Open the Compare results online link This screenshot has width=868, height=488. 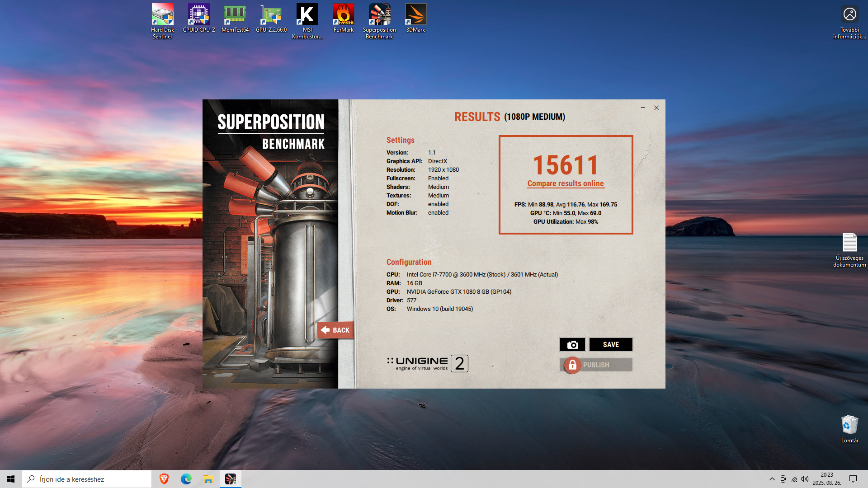pos(565,183)
